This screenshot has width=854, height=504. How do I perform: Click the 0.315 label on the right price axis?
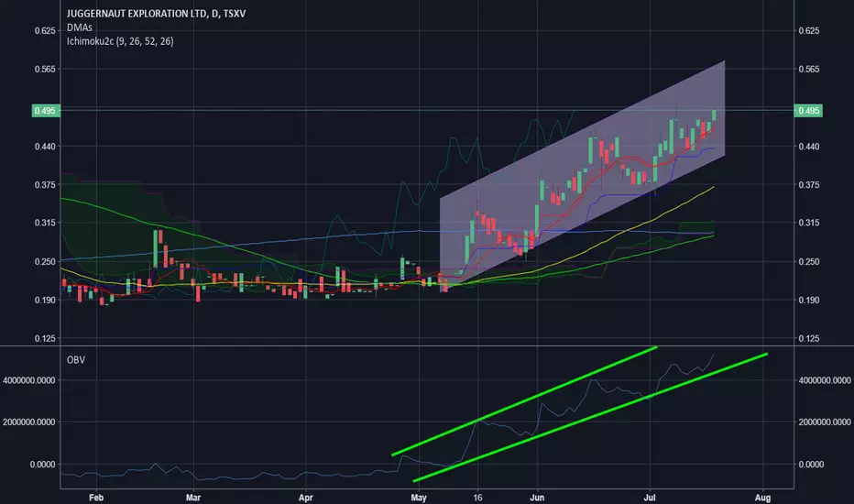click(809, 223)
